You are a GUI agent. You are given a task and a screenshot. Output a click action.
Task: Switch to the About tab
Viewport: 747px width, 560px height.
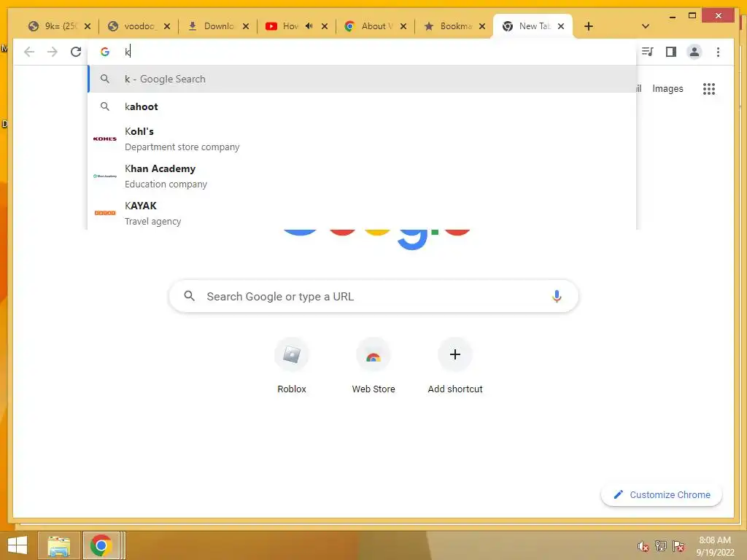pyautogui.click(x=369, y=26)
